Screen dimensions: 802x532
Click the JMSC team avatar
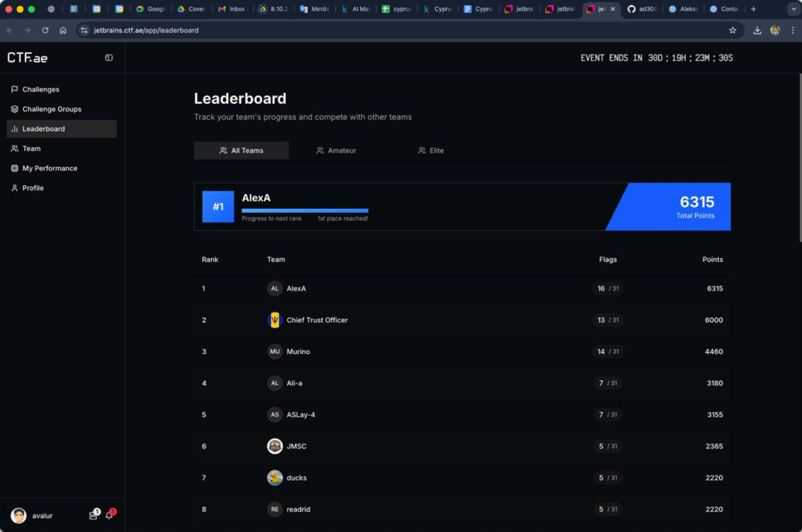pyautogui.click(x=275, y=446)
